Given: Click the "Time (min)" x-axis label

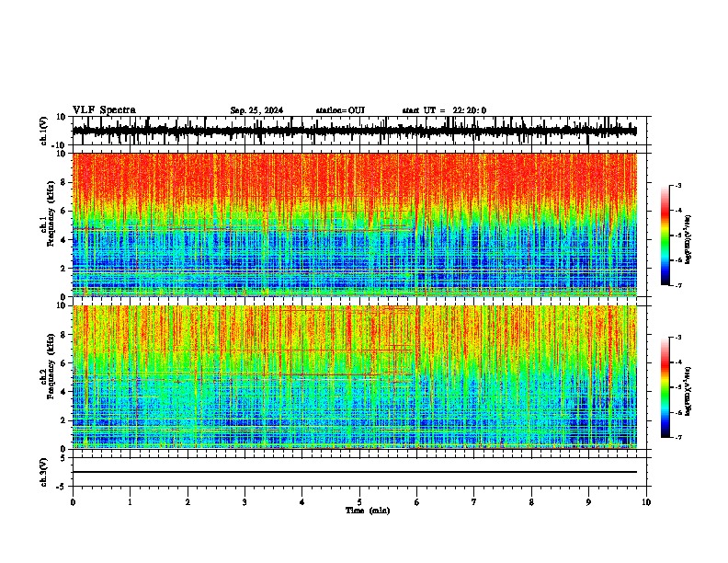Looking at the screenshot, I should (x=368, y=511).
